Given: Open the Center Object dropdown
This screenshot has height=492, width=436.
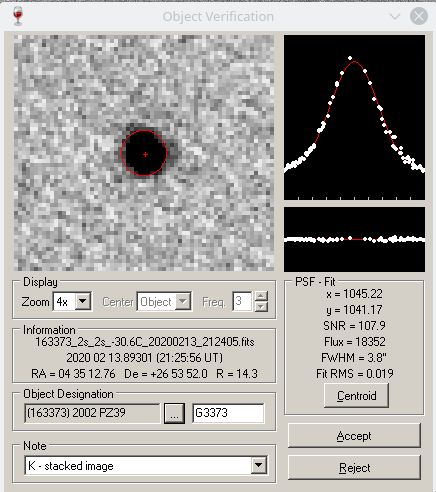Looking at the screenshot, I should (182, 301).
